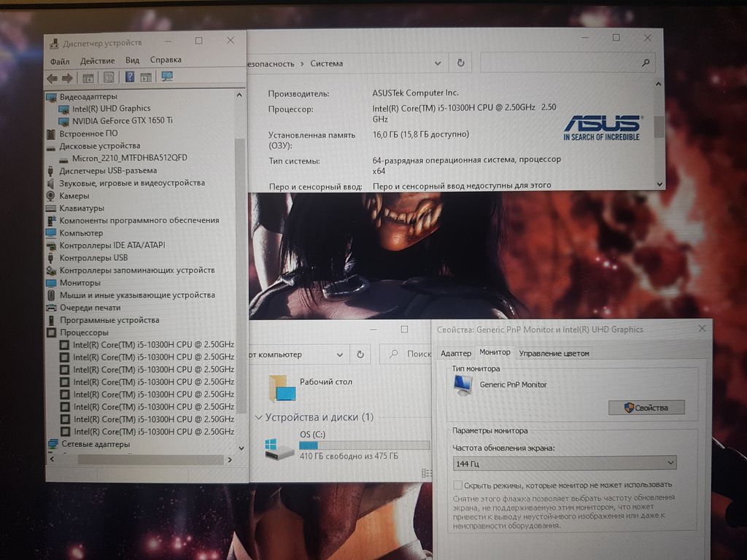The height and width of the screenshot is (560, 747).
Task: Click the scroll left arrow in Device Manager
Action: pyautogui.click(x=52, y=459)
